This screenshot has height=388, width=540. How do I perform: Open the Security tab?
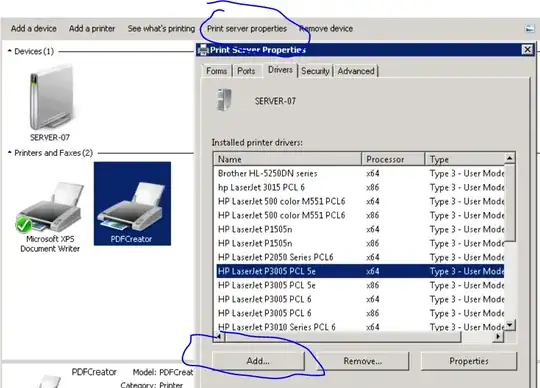[x=315, y=71]
